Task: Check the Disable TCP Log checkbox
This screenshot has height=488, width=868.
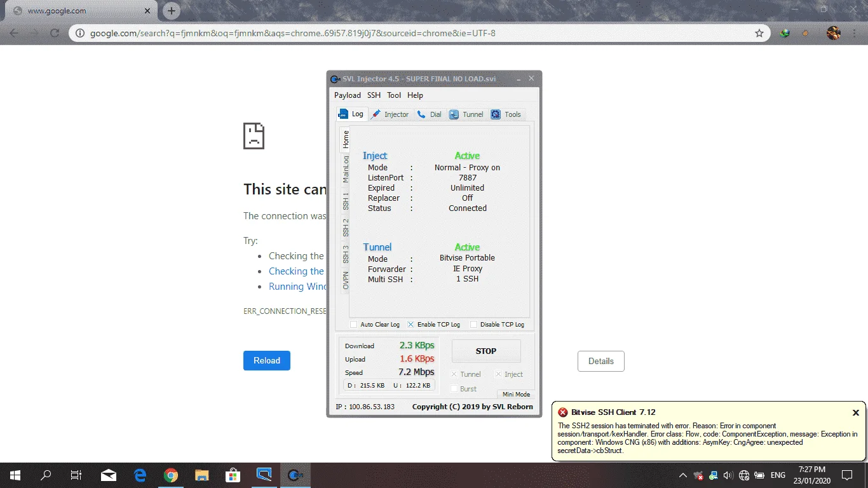Action: [473, 325]
